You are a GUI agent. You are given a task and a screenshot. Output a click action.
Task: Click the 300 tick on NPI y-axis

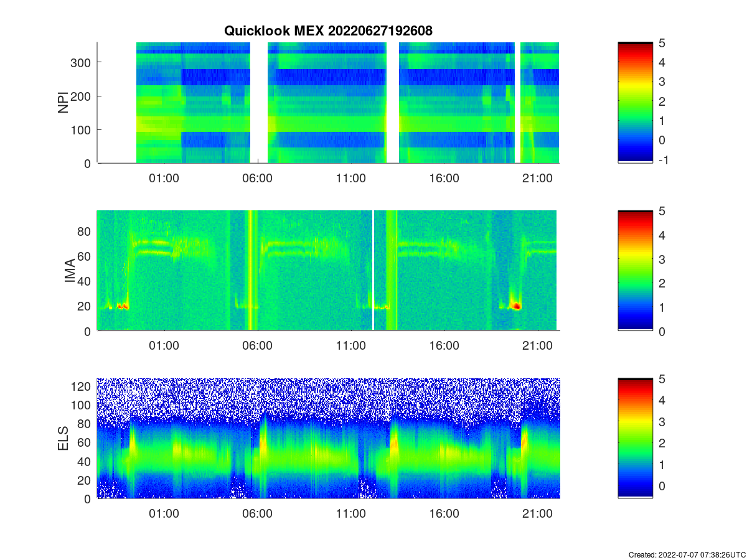click(82, 62)
